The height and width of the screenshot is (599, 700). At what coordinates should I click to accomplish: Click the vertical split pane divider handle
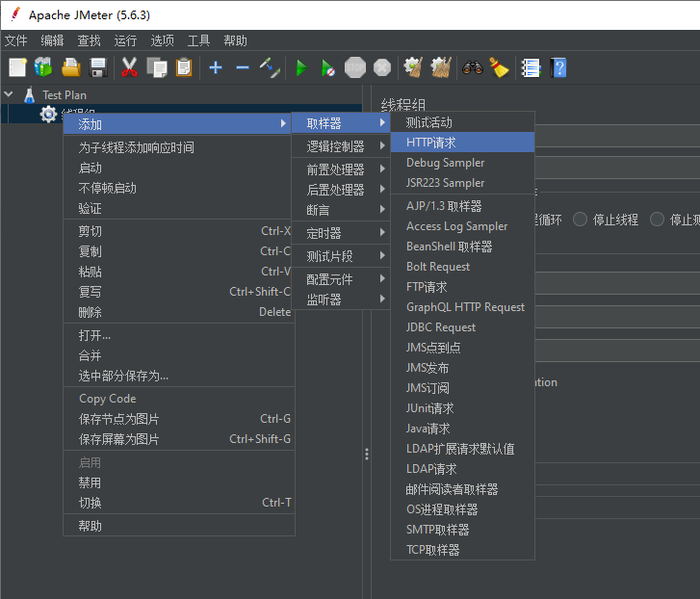click(366, 455)
